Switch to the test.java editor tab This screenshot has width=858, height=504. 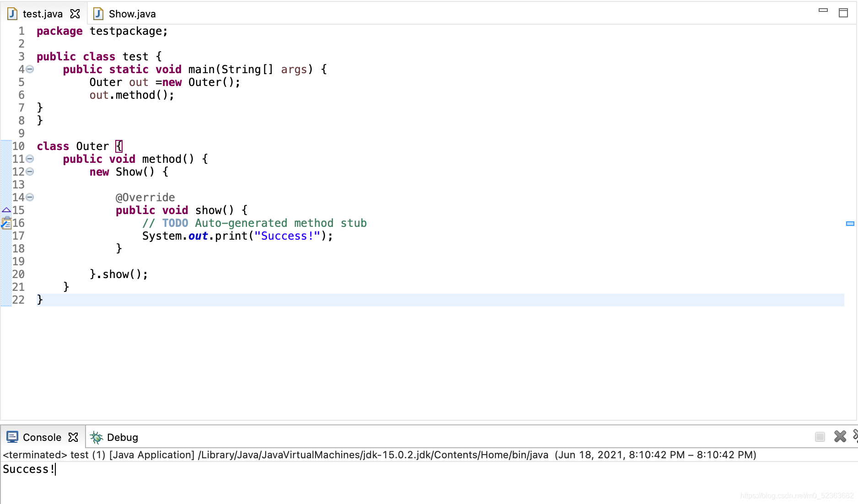click(x=43, y=14)
